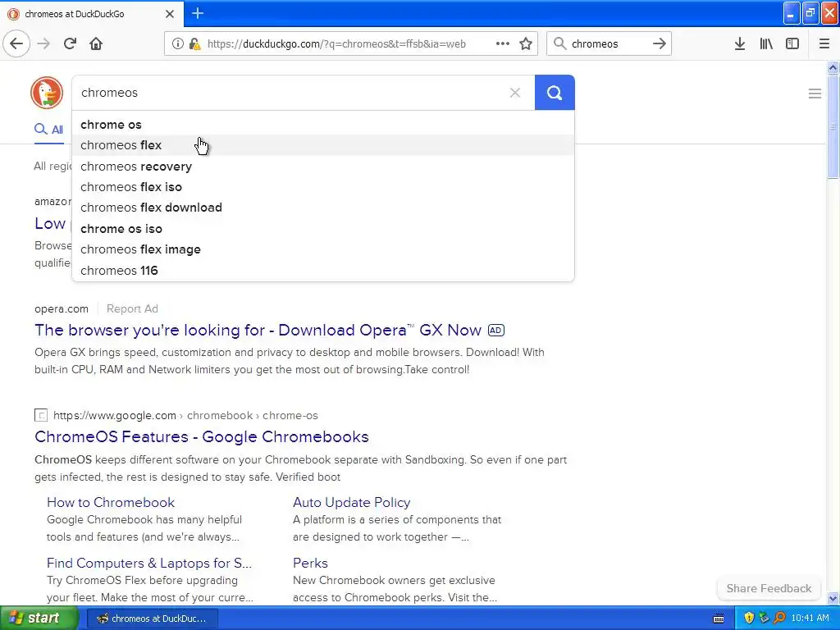Choose suggestion chromeos flex iso
The height and width of the screenshot is (630, 840).
point(323,187)
